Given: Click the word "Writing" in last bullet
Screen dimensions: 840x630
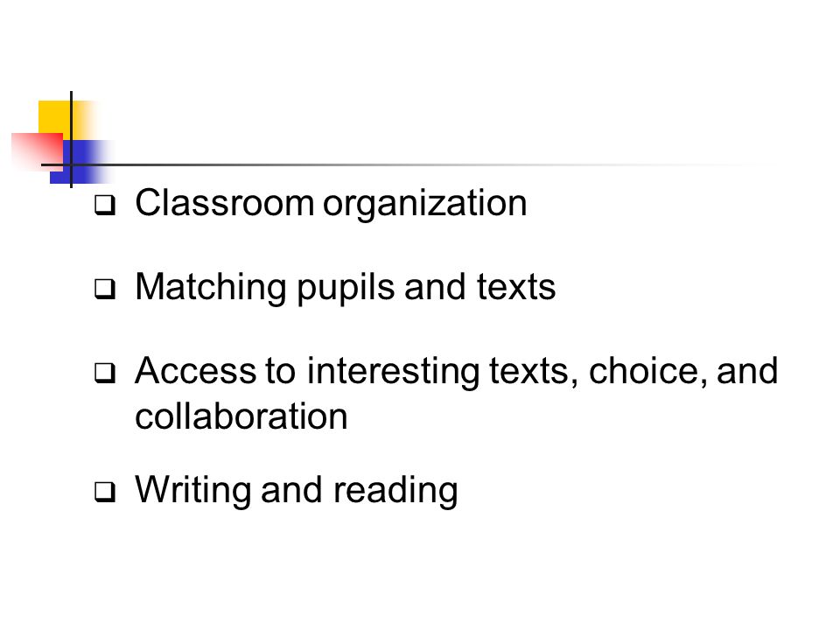Looking at the screenshot, I should 192,490.
